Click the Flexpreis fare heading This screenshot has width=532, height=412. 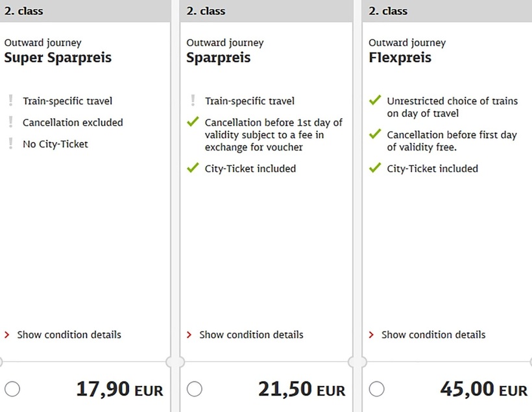[400, 57]
